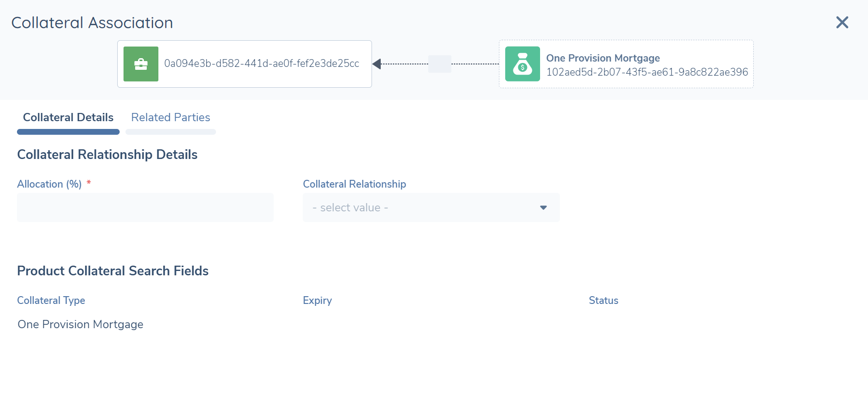The width and height of the screenshot is (868, 397).
Task: Click the Expiry column label
Action: pyautogui.click(x=317, y=301)
